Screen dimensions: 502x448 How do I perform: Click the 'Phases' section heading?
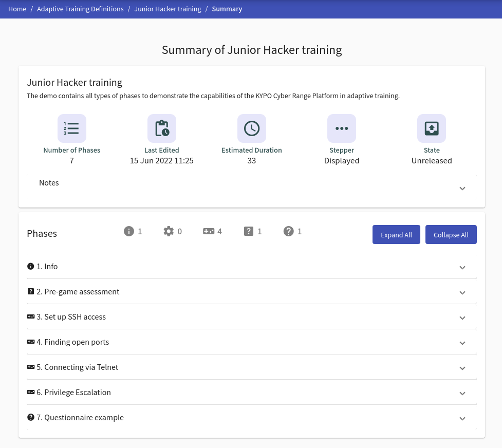coord(42,233)
